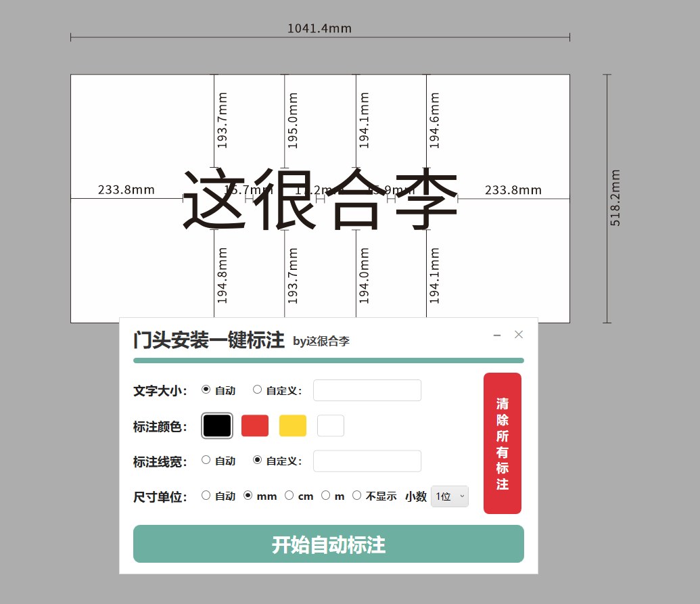
Task: Click the 李 character in the artwork
Action: point(427,199)
